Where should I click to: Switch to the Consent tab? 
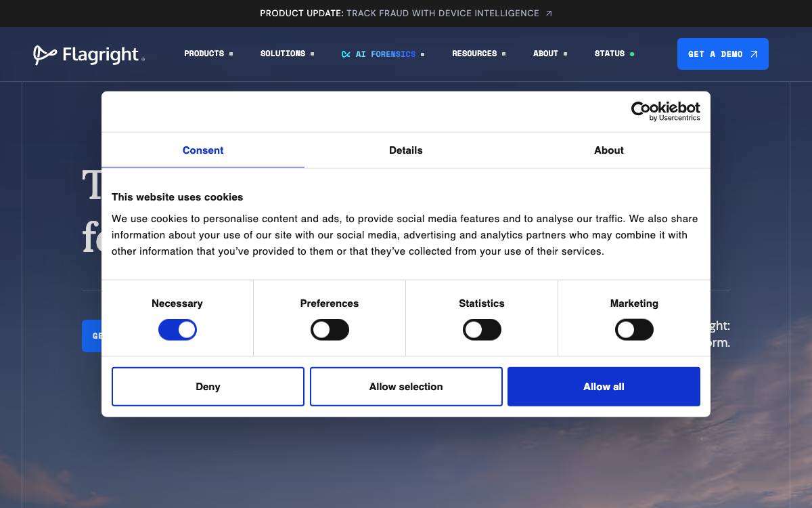coord(203,150)
